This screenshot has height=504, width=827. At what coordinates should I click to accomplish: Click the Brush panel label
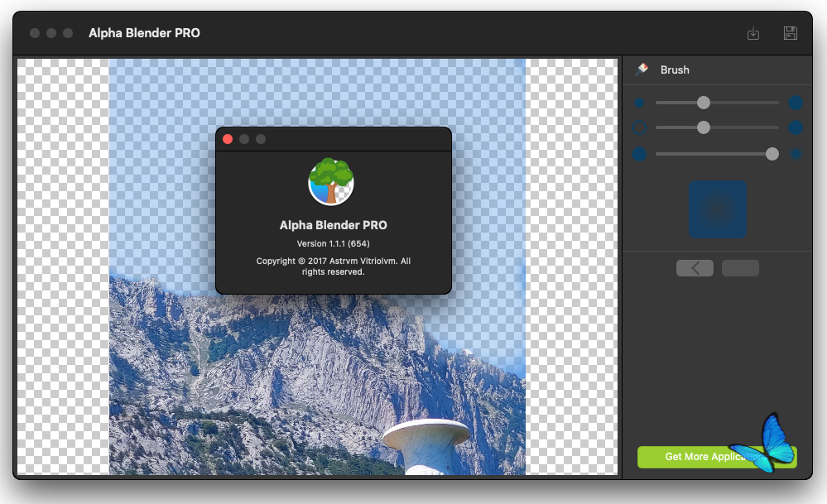675,70
